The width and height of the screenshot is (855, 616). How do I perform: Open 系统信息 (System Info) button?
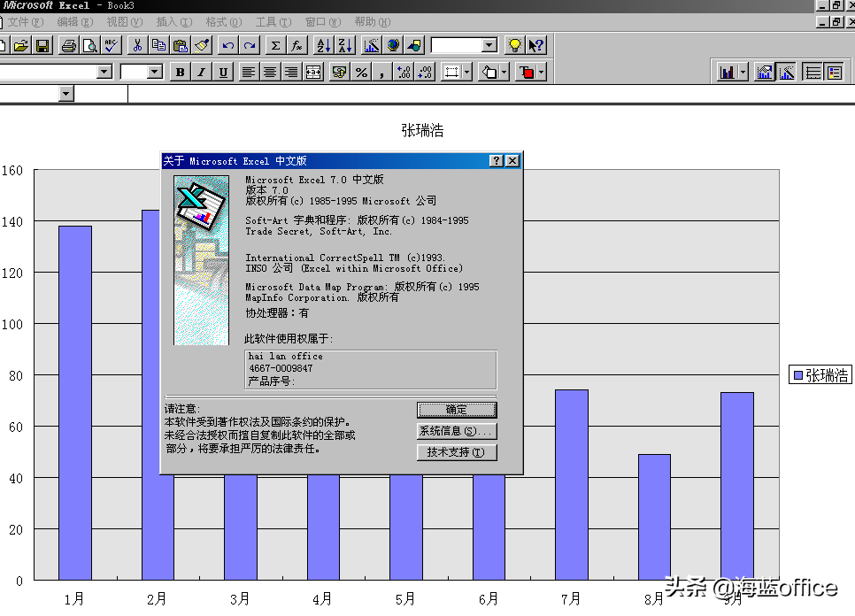[457, 431]
